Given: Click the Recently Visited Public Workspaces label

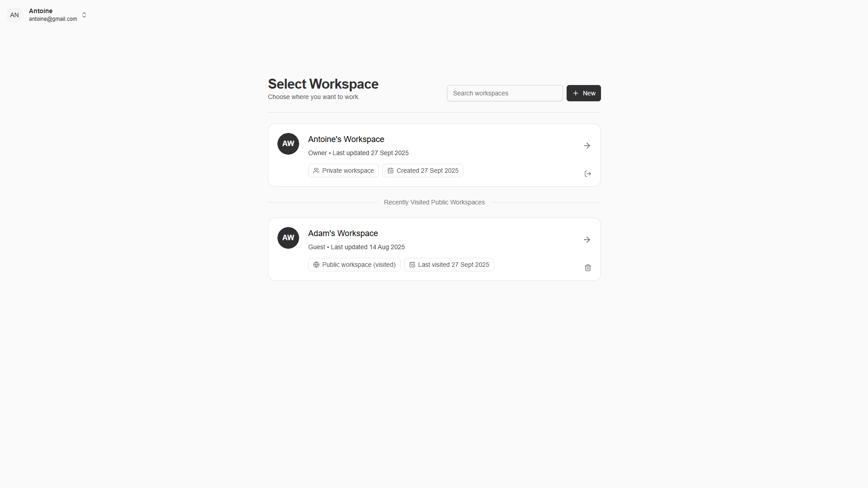Looking at the screenshot, I should (434, 202).
